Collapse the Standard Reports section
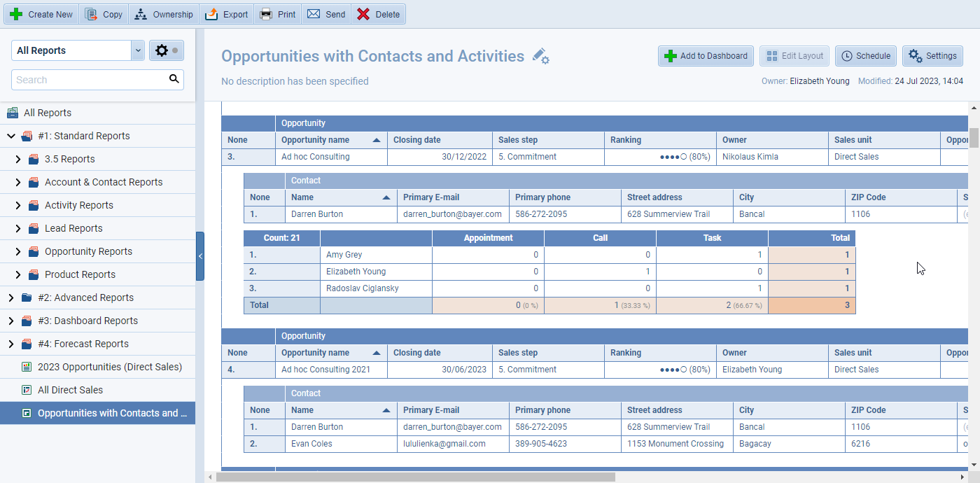Screen dimensions: 980x483 tap(12, 135)
